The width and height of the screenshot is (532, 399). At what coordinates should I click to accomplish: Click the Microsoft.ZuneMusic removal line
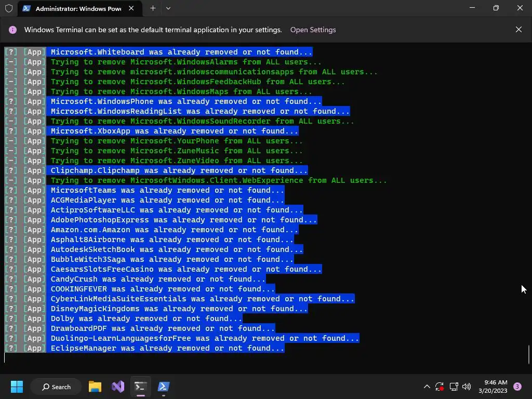tap(153, 151)
